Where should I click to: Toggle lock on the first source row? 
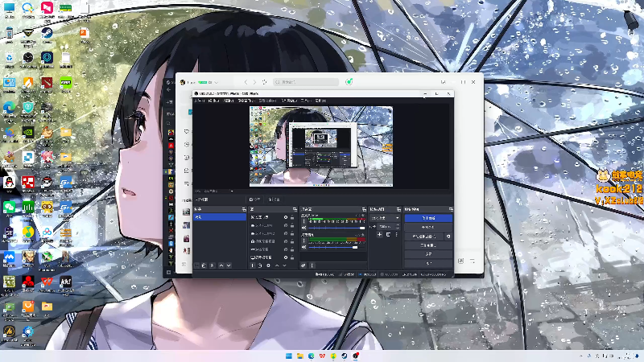(292, 217)
